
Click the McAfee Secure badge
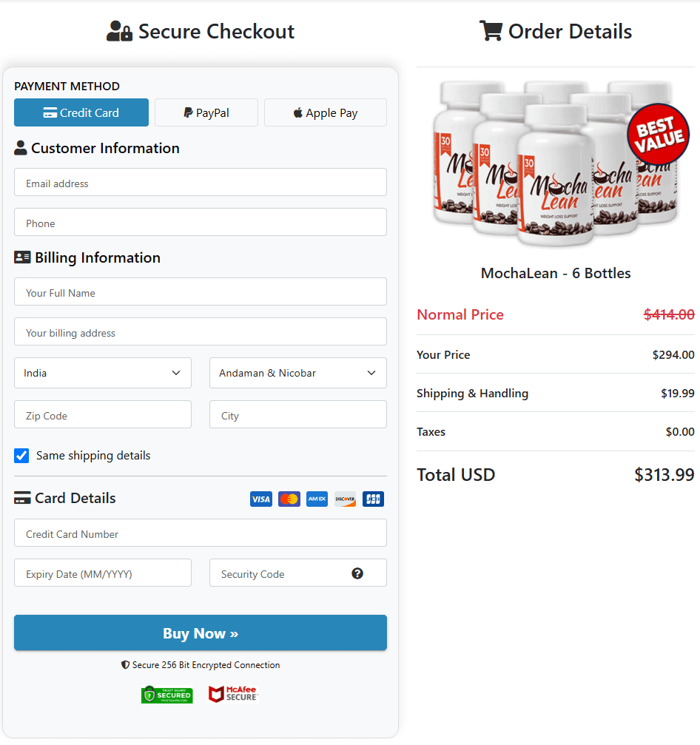tap(232, 693)
